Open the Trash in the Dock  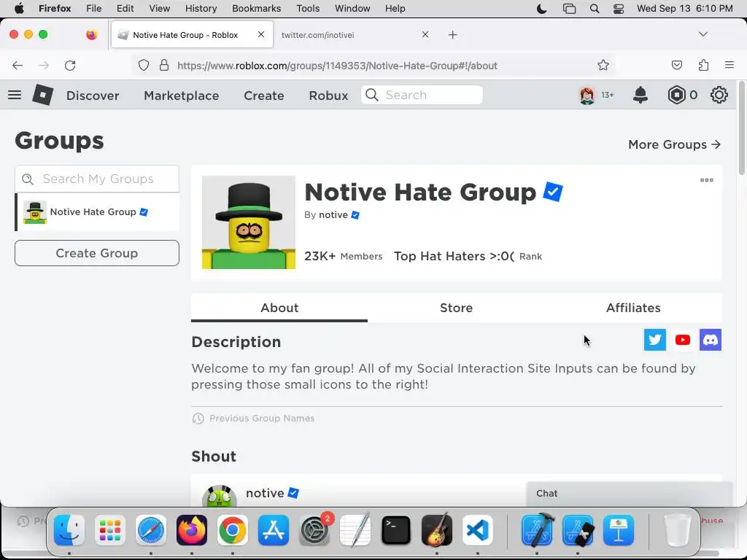677,530
